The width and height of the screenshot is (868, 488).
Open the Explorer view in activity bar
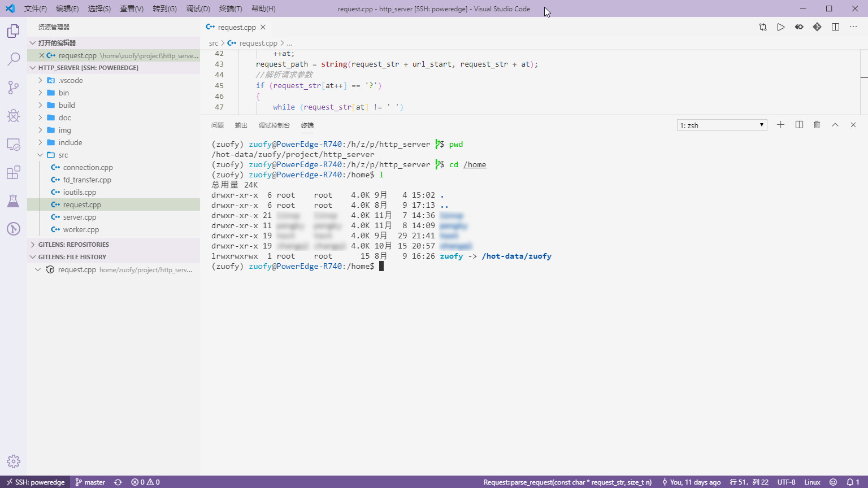tap(14, 31)
